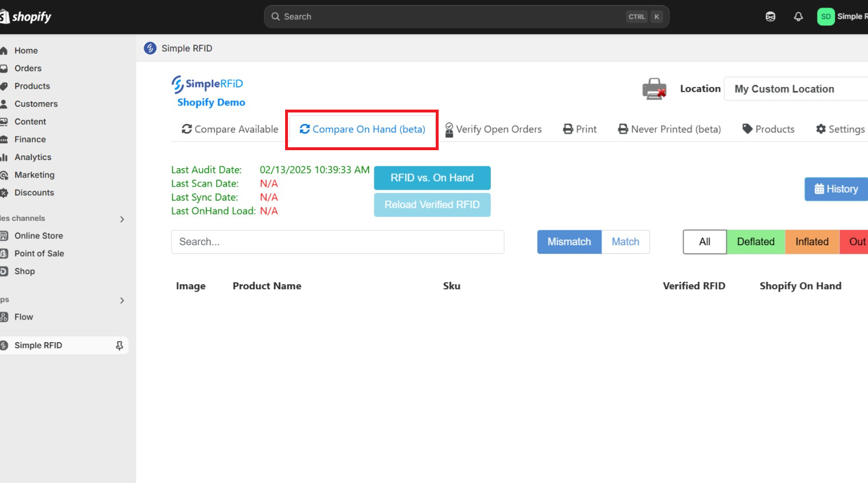Filter by Inflated items
Viewport: 868px width, 483px height.
coord(812,242)
